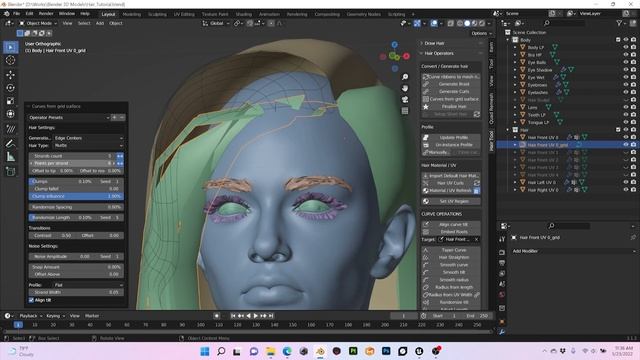Click the viewport zoom magnifier gizmo
Image resolution: width=640 pixels, height=360 pixels.
pyautogui.click(x=405, y=77)
